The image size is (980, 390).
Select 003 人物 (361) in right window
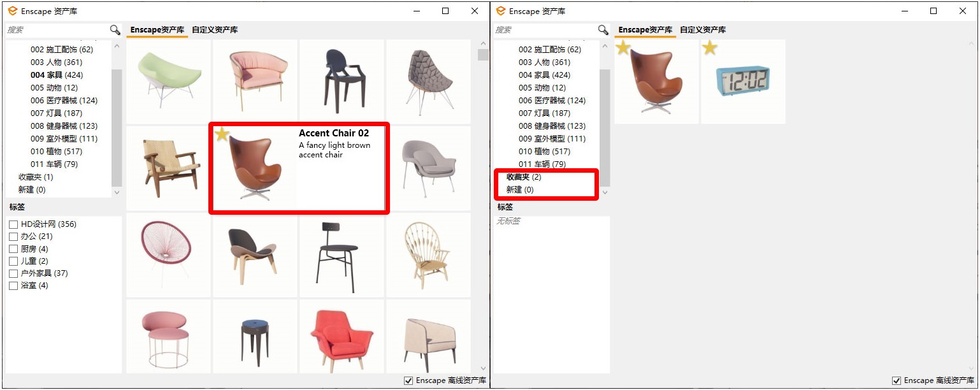coord(544,62)
